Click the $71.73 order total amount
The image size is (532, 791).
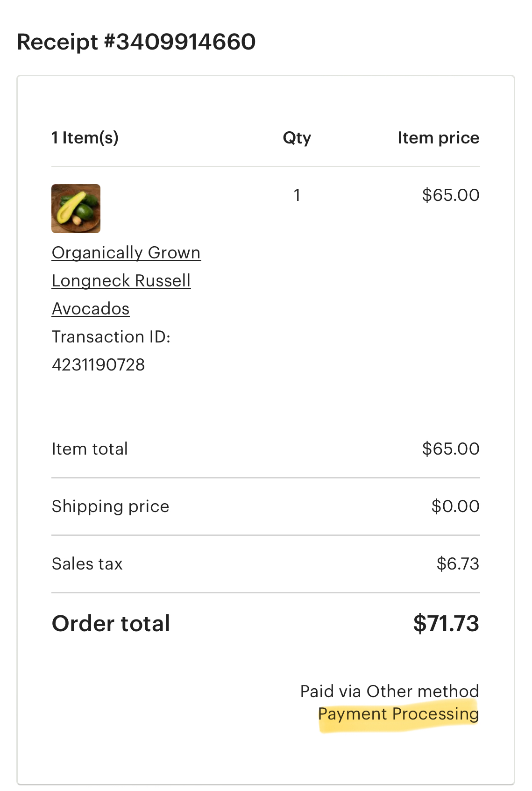pyautogui.click(x=446, y=624)
